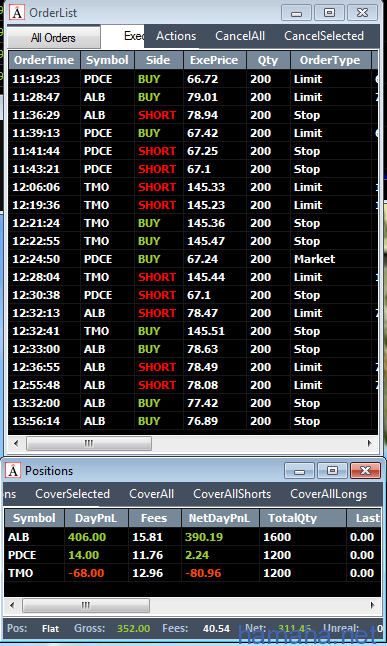Click CoverSelected in Positions toolbar
The height and width of the screenshot is (646, 387).
point(73,494)
